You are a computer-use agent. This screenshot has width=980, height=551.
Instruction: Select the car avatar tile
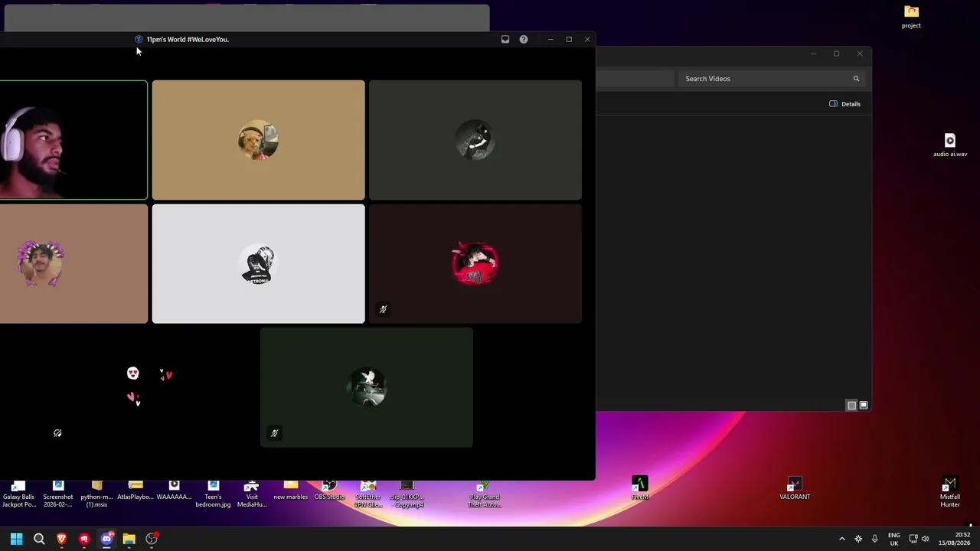pyautogui.click(x=367, y=388)
